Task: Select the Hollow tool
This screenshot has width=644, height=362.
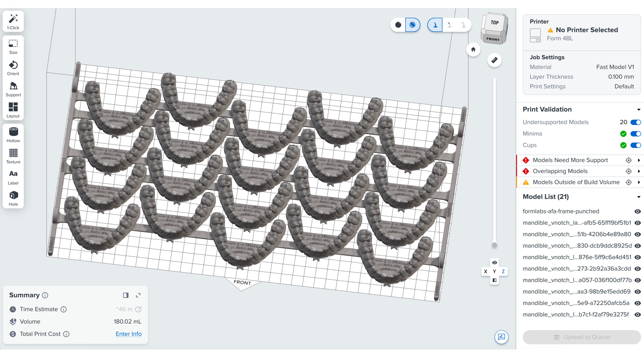Action: click(x=13, y=135)
